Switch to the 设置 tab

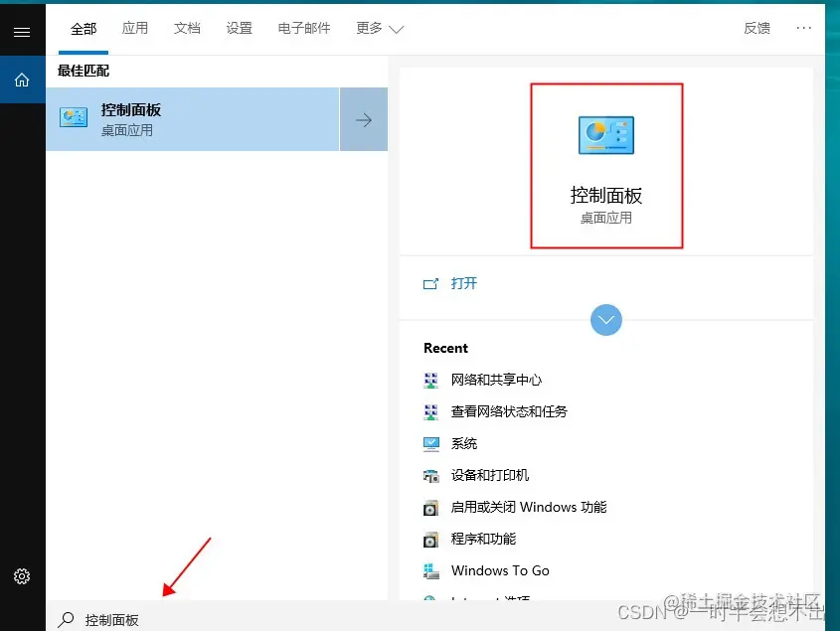point(239,28)
